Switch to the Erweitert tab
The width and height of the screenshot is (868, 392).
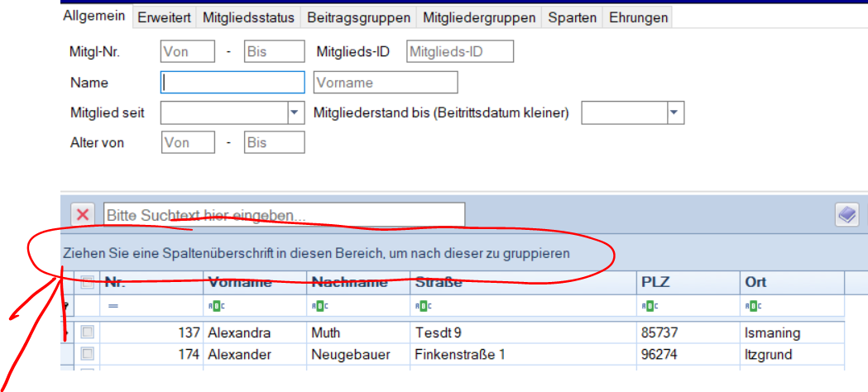[x=165, y=17]
